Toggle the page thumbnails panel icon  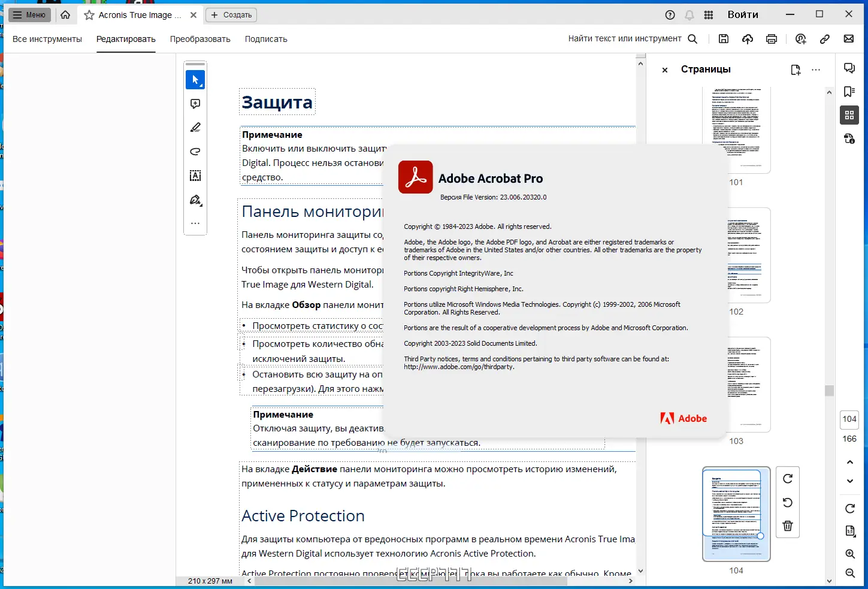(849, 115)
